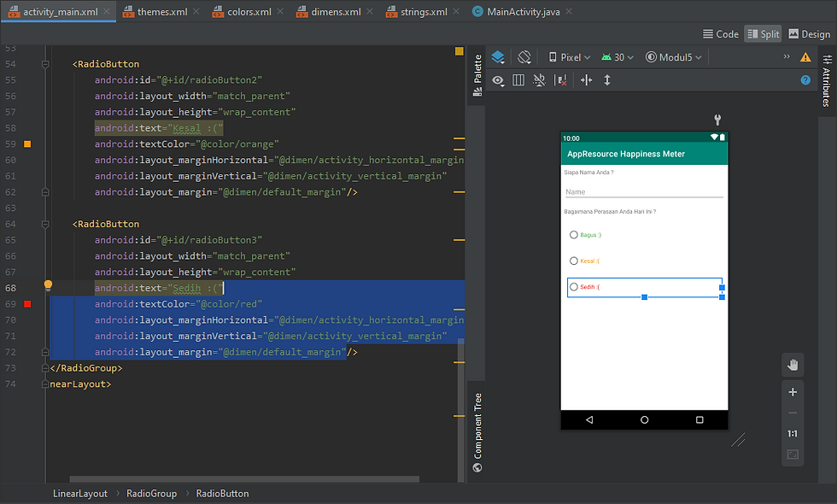
Task: Close the dimens.xml tab
Action: click(x=369, y=11)
